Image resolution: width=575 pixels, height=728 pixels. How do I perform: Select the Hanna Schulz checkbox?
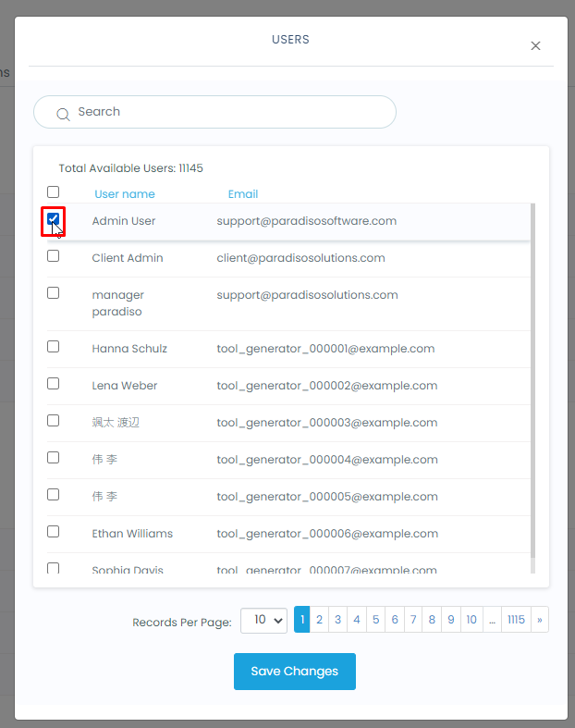(54, 347)
